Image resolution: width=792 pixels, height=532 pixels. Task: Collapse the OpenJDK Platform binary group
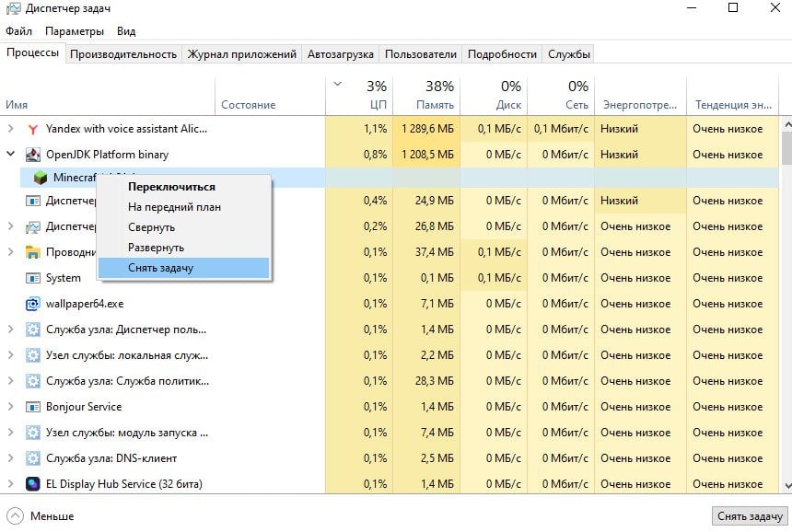[10, 154]
